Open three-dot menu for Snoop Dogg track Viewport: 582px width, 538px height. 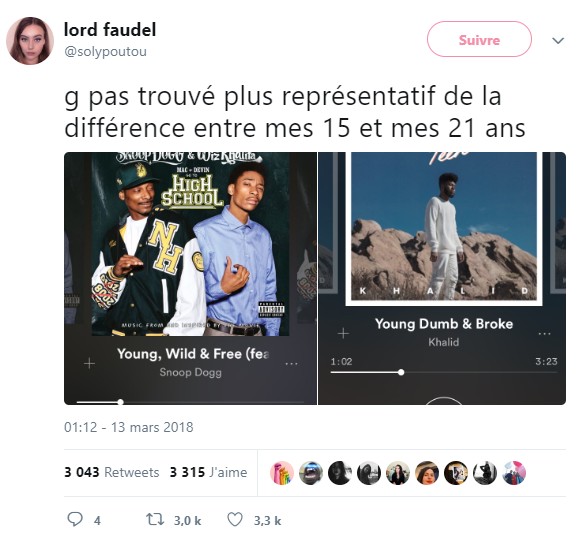[x=291, y=363]
